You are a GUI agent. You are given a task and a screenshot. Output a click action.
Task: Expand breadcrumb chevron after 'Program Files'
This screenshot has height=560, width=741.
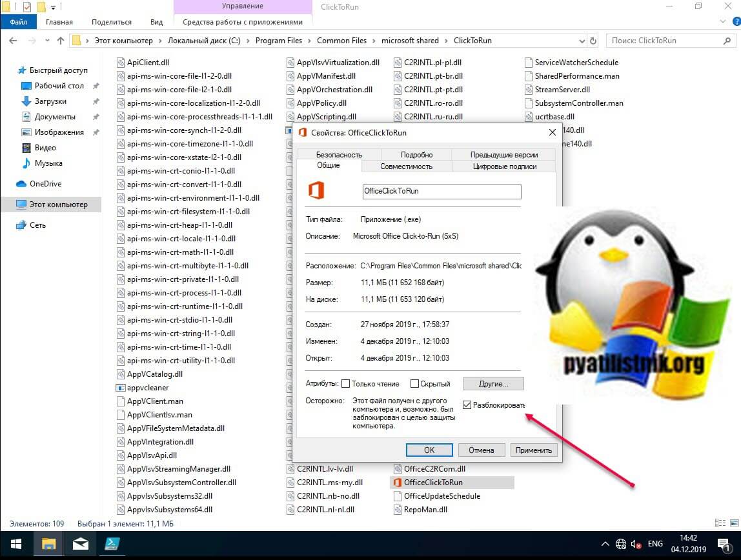click(x=309, y=41)
